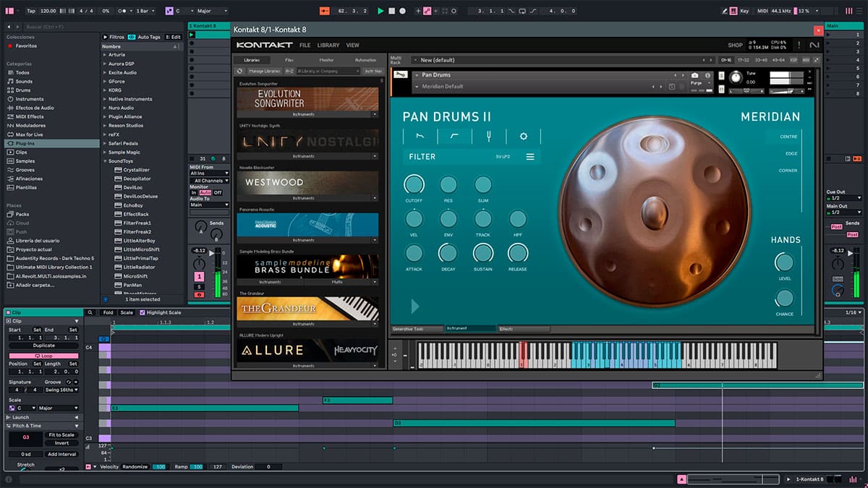Select the Max for Live category icon

click(10, 134)
